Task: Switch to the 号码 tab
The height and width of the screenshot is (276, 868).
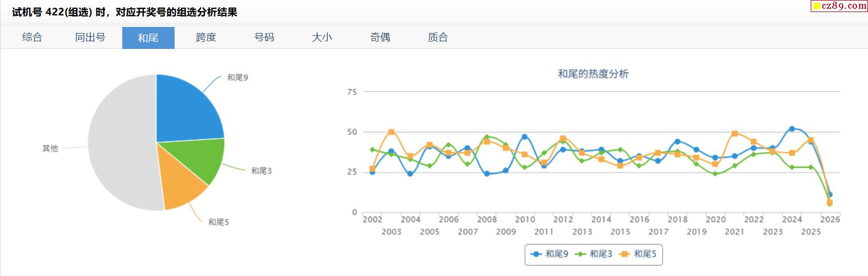Action: pyautogui.click(x=264, y=37)
